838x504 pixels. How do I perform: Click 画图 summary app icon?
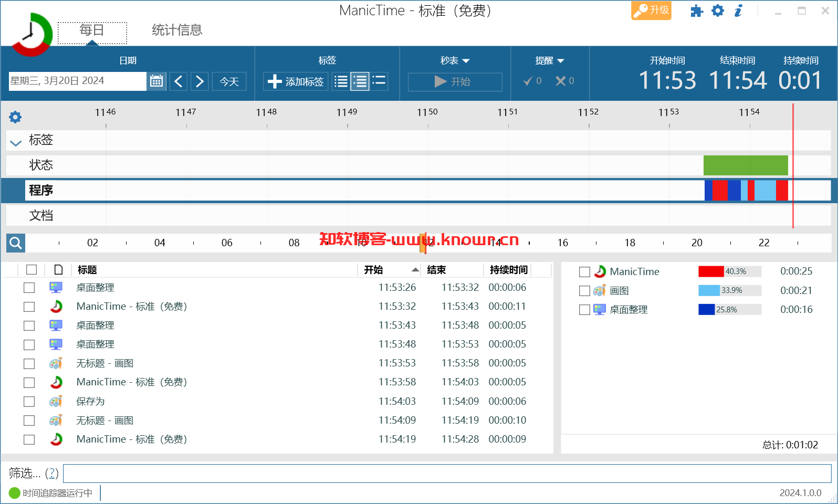pos(600,291)
